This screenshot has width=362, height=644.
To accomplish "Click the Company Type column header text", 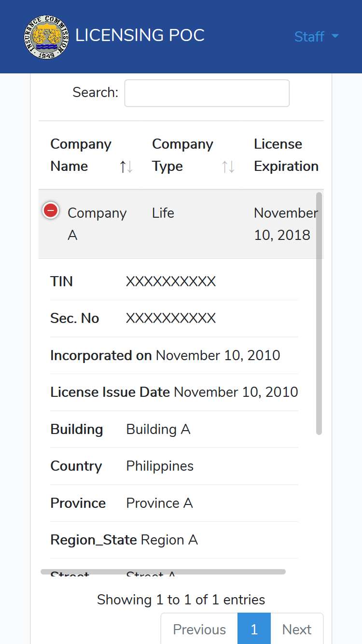I will coord(182,155).
